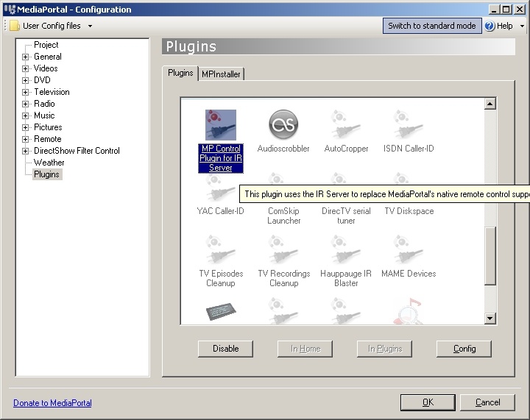This screenshot has width=530, height=420.
Task: Click the ComSkip Launcher plugin label
Action: click(x=283, y=216)
